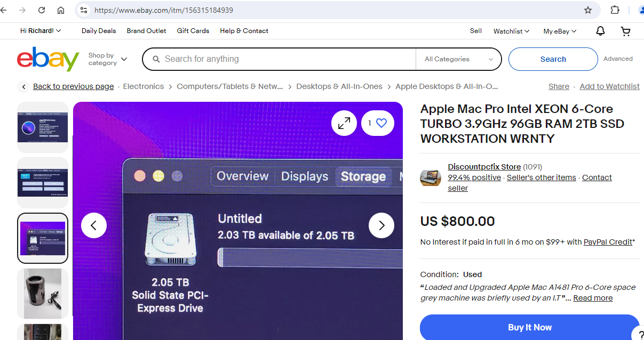Viewport: 644px width, 340px height.
Task: Expand the product image to full screen
Action: click(344, 123)
